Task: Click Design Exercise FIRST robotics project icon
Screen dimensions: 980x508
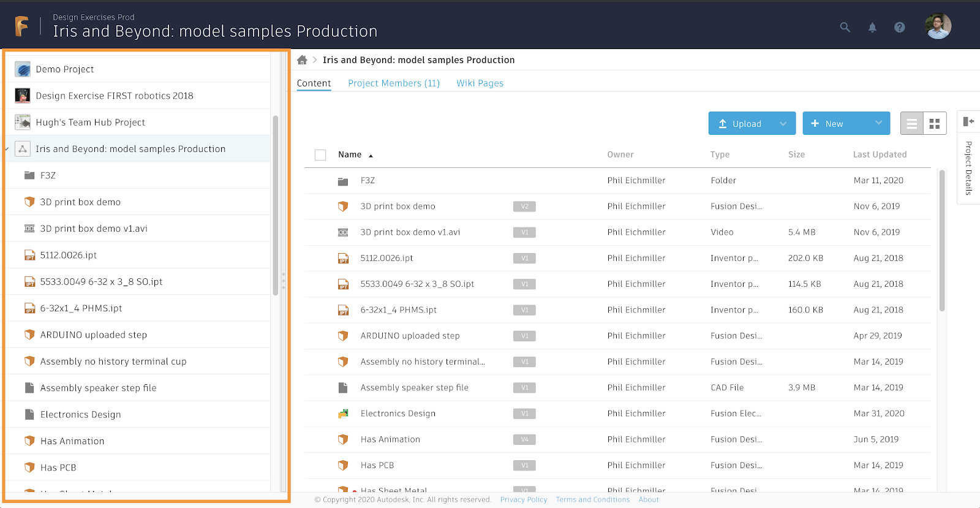Action: pyautogui.click(x=23, y=96)
